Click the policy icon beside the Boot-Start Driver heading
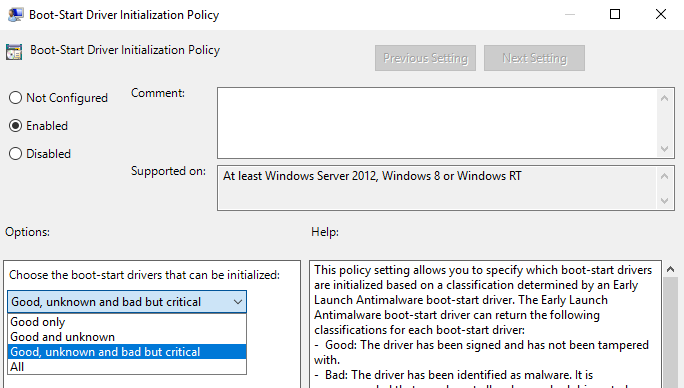The image size is (684, 388). tap(14, 52)
